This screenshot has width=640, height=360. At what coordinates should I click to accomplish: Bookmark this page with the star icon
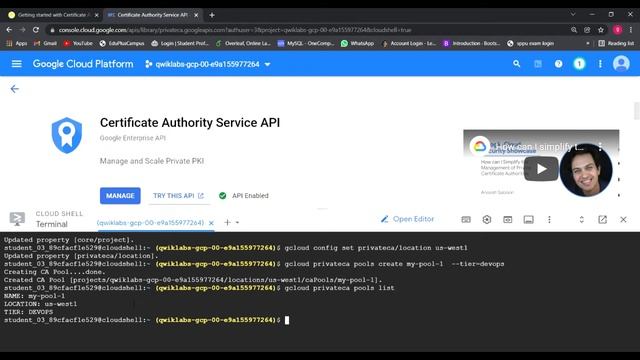click(601, 30)
